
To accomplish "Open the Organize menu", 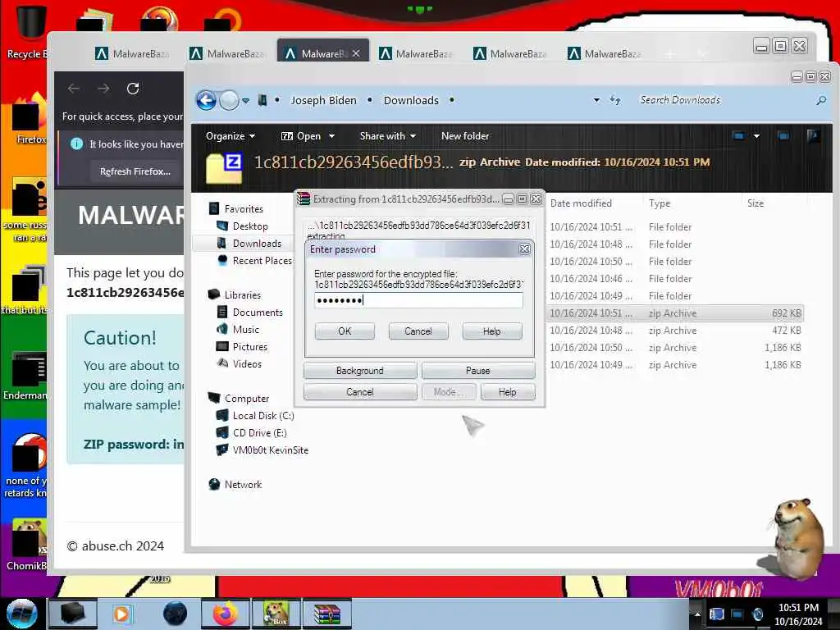I will tap(231, 136).
